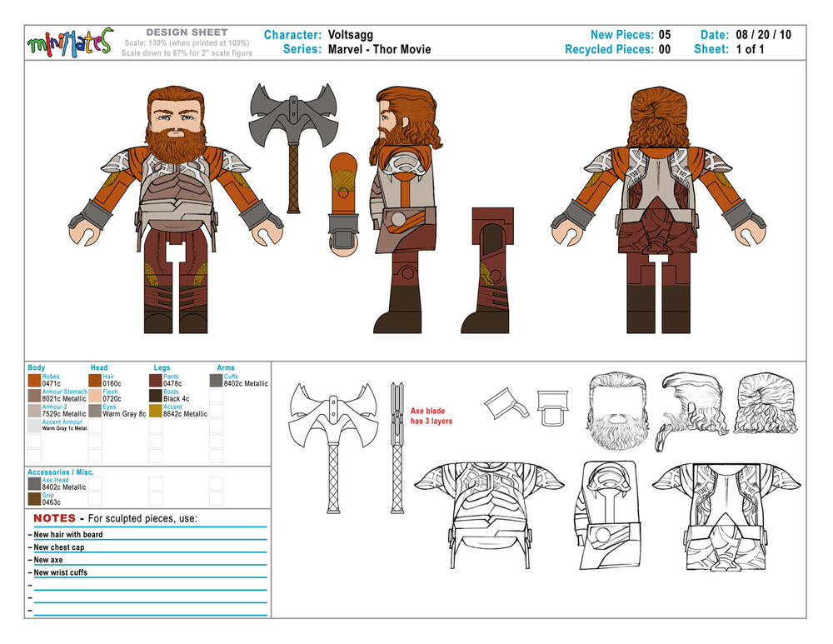Click the colored front view of the figure

176,210
